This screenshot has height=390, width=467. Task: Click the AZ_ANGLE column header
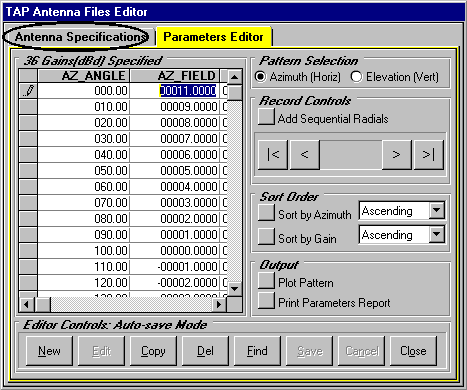(x=84, y=76)
